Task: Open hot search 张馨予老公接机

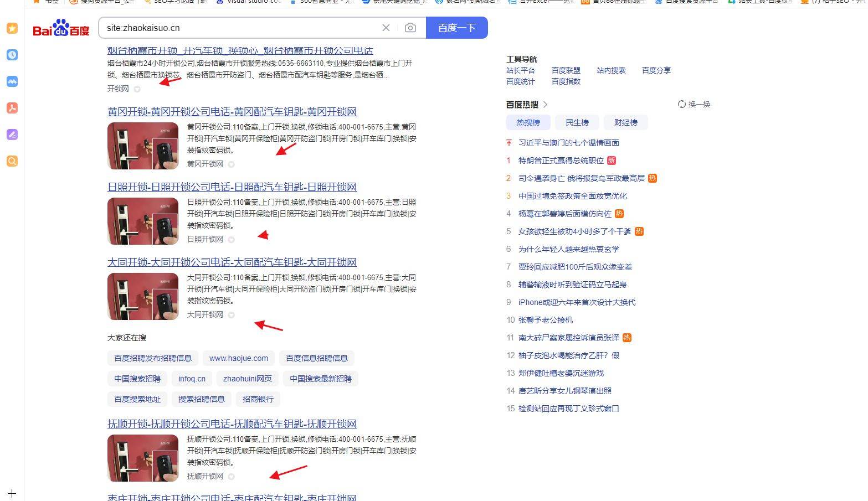Action: click(546, 320)
